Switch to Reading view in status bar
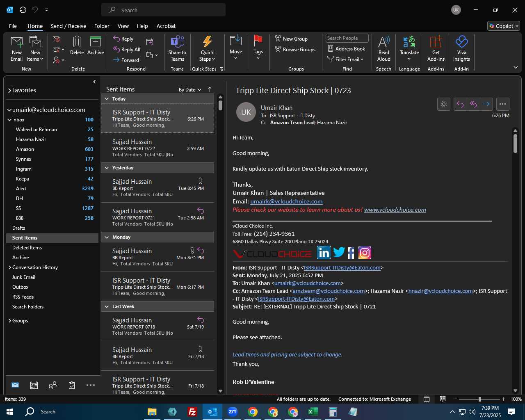The width and height of the screenshot is (525, 420). pyautogui.click(x=443, y=399)
